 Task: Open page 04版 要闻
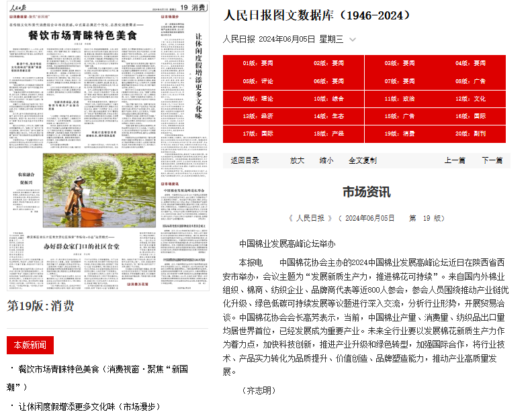[471, 63]
